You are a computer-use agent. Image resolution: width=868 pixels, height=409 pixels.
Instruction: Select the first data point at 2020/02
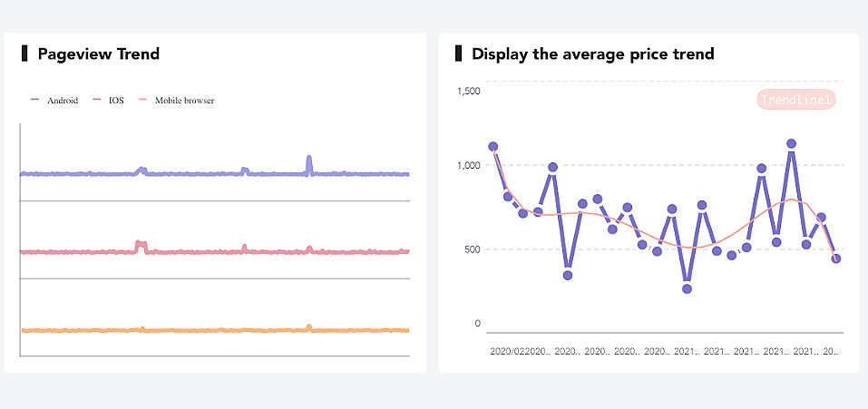[x=493, y=146]
